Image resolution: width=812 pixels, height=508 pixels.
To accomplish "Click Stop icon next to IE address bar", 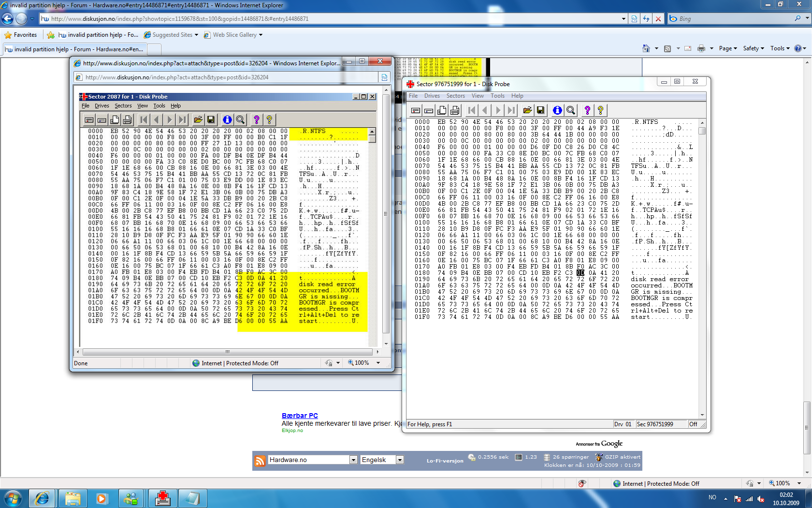I will (x=658, y=19).
